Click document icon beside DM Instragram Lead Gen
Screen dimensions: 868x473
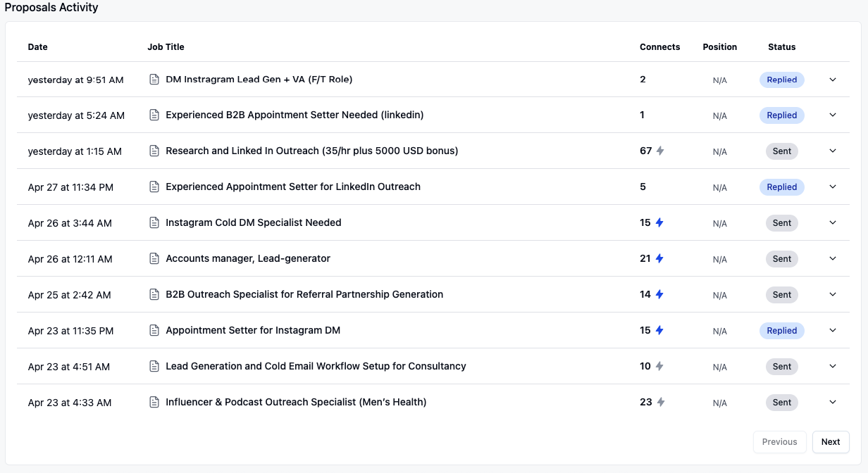pos(154,80)
